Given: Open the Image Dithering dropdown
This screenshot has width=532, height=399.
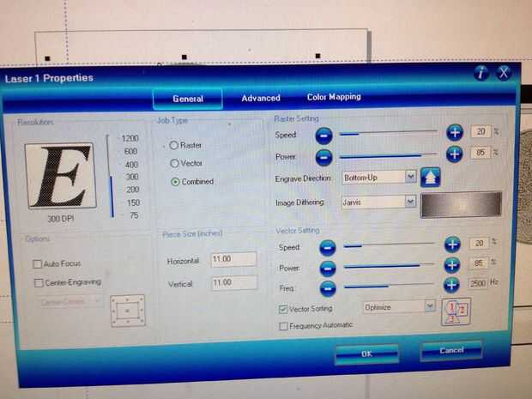Looking at the screenshot, I should pyautogui.click(x=378, y=203).
